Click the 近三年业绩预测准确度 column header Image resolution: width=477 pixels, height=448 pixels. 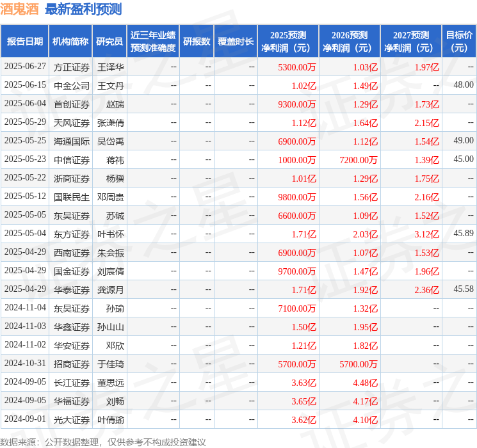[x=153, y=42]
